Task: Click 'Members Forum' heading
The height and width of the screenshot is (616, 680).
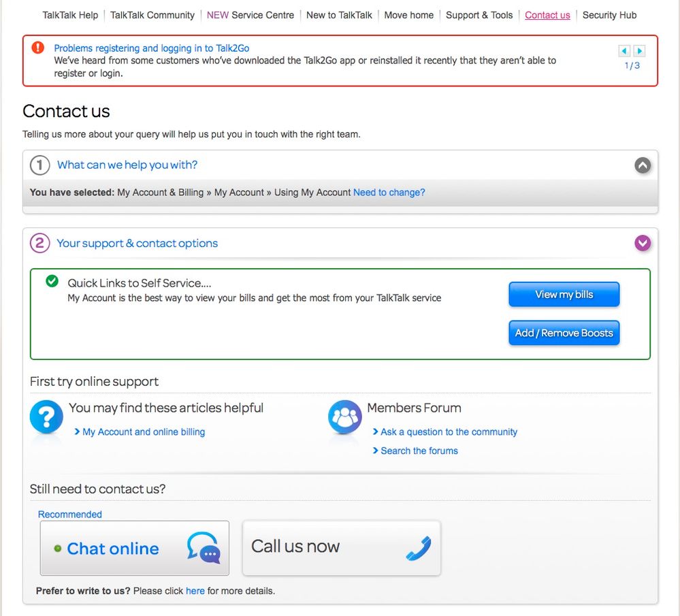Action: pos(414,408)
